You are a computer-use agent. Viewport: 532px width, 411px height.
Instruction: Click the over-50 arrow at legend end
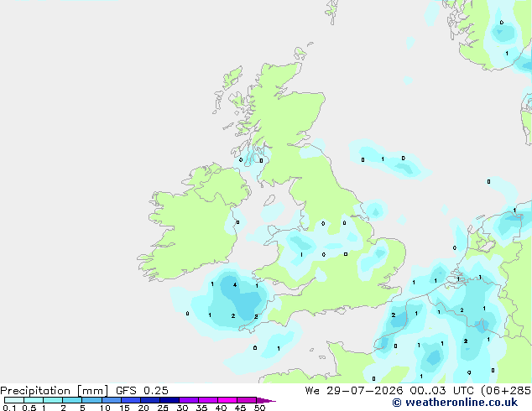click(266, 400)
